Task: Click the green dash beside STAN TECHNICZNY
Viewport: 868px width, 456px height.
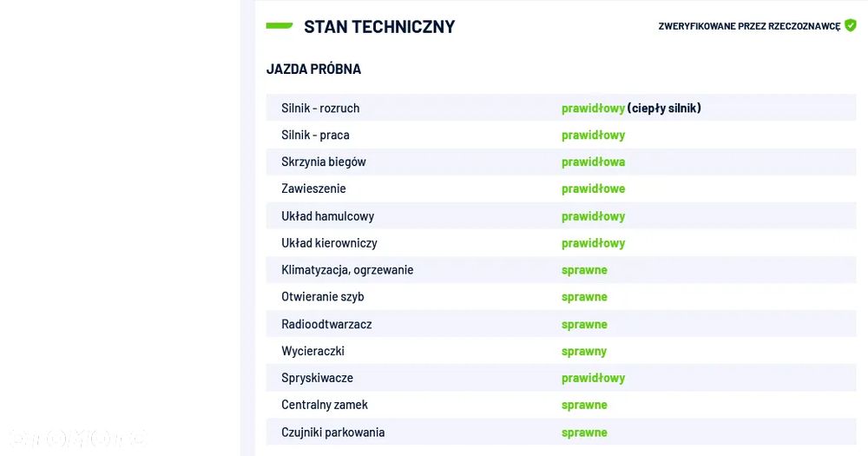Action: (279, 26)
